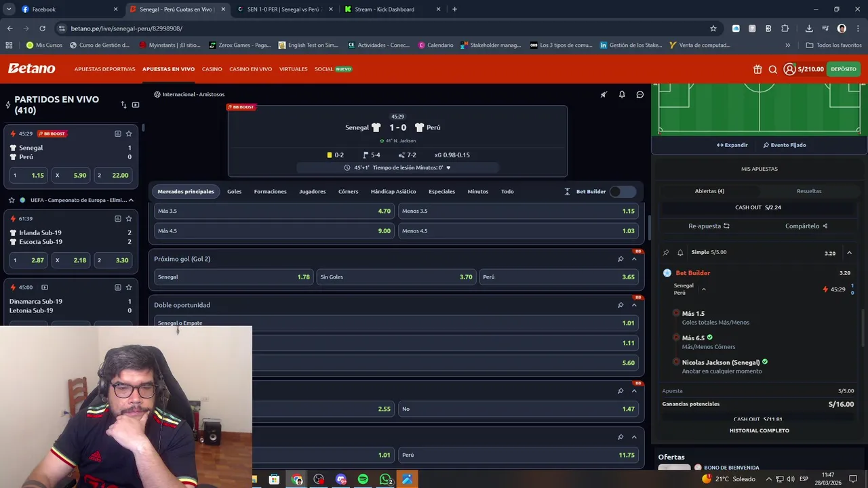The image size is (868, 488).
Task: Click the match notifications bell
Action: 622,94
